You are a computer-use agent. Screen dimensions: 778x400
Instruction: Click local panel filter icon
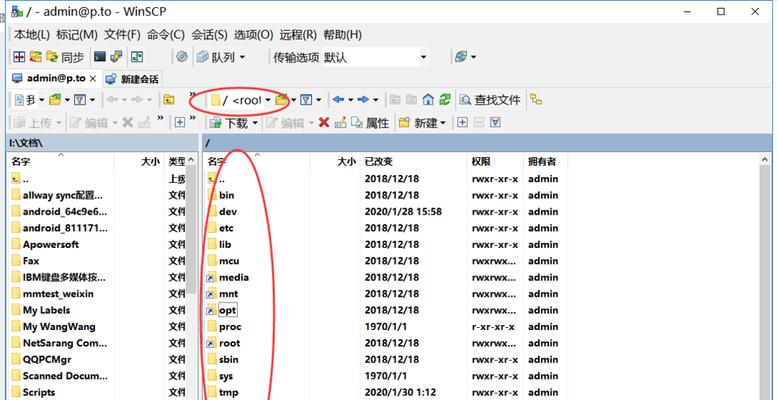pos(80,100)
